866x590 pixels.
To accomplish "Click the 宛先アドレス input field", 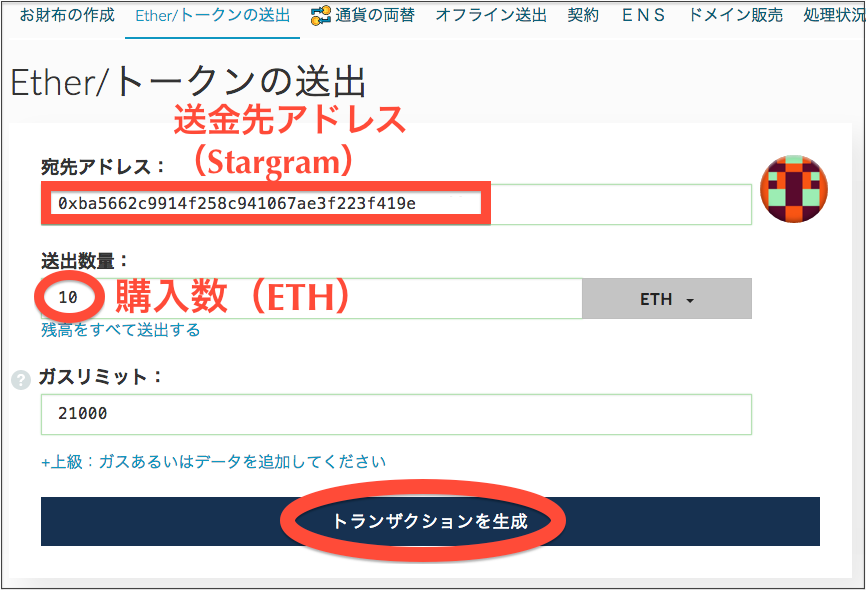I will [x=396, y=204].
